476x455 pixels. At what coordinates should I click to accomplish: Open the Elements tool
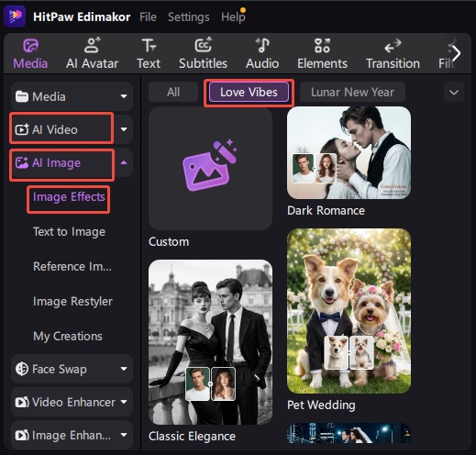[x=322, y=54]
